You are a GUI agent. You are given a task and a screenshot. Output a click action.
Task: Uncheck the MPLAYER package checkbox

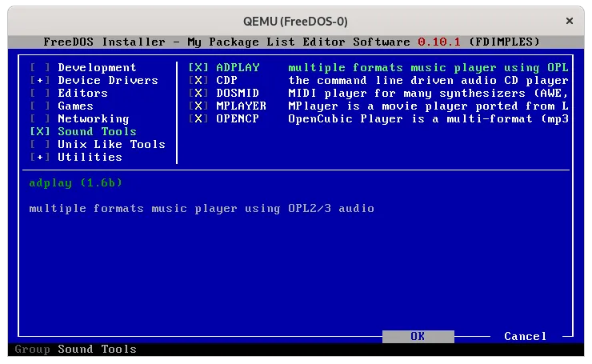tap(198, 106)
